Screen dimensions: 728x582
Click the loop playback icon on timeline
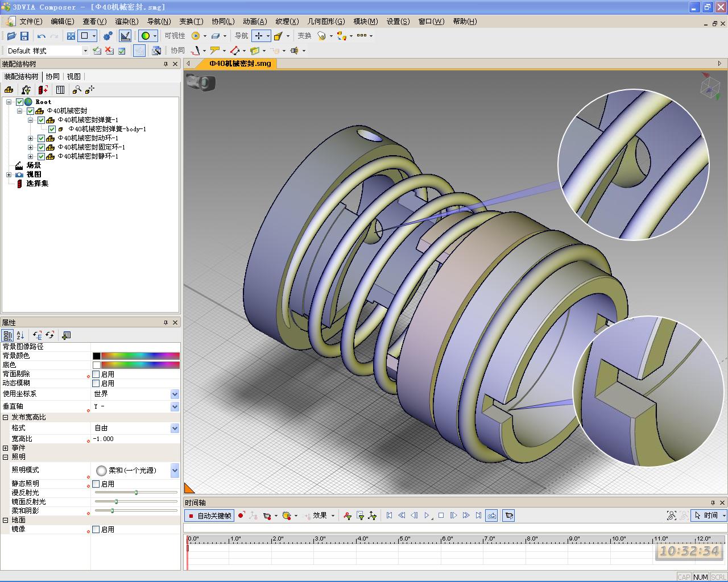492,516
